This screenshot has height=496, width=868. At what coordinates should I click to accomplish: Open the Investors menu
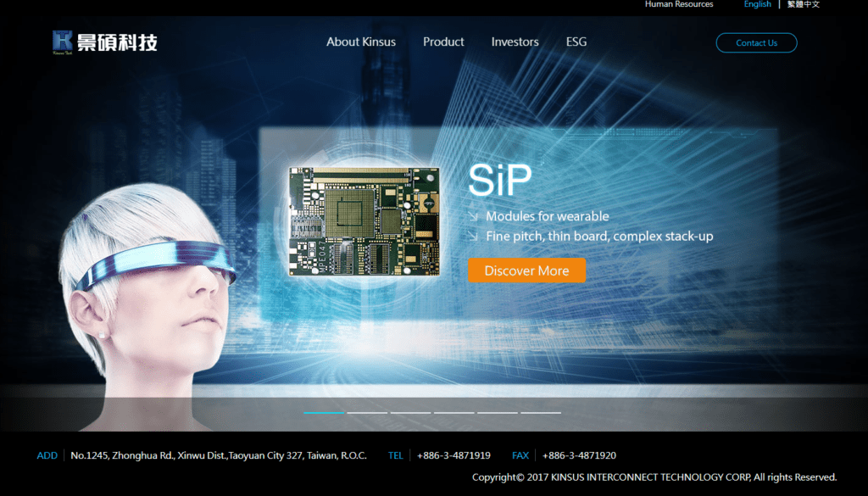click(x=515, y=42)
